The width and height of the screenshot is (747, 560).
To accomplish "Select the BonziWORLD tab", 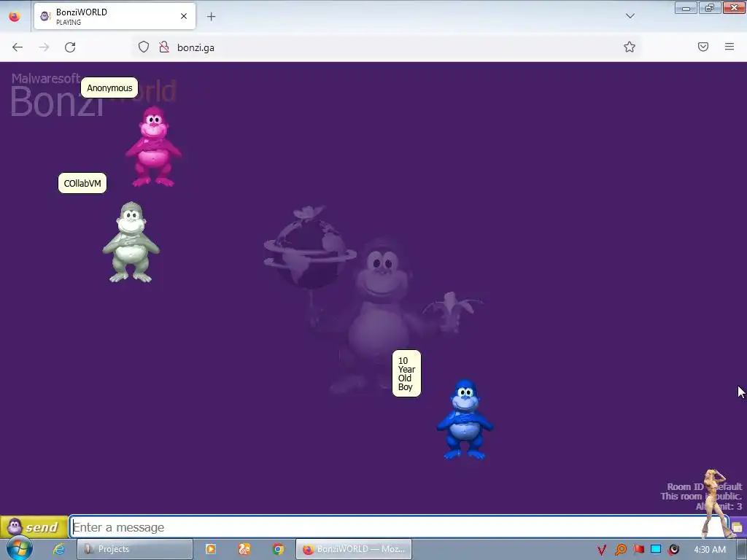I will pyautogui.click(x=115, y=16).
